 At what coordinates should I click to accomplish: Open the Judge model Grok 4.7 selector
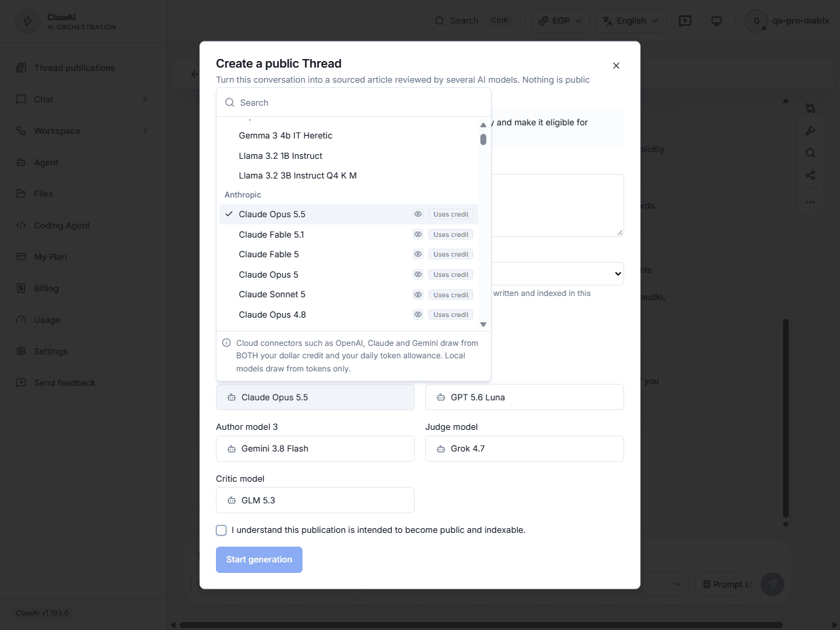[524, 449]
